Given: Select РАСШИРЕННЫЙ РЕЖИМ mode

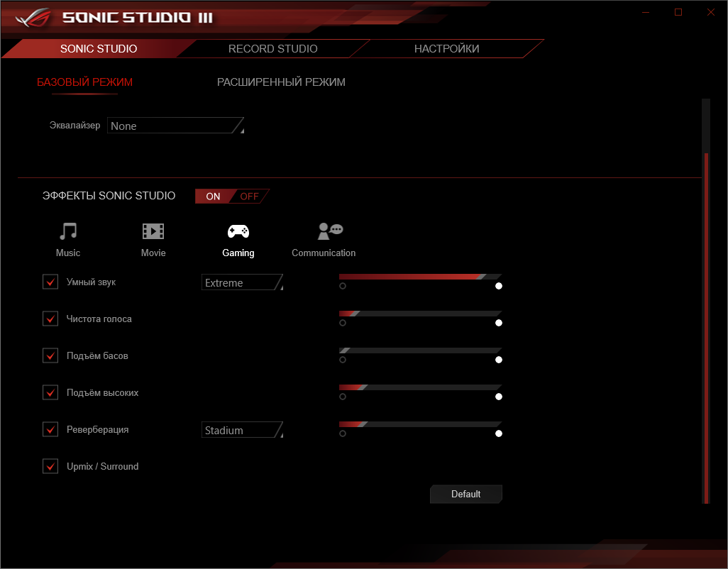Looking at the screenshot, I should [282, 82].
